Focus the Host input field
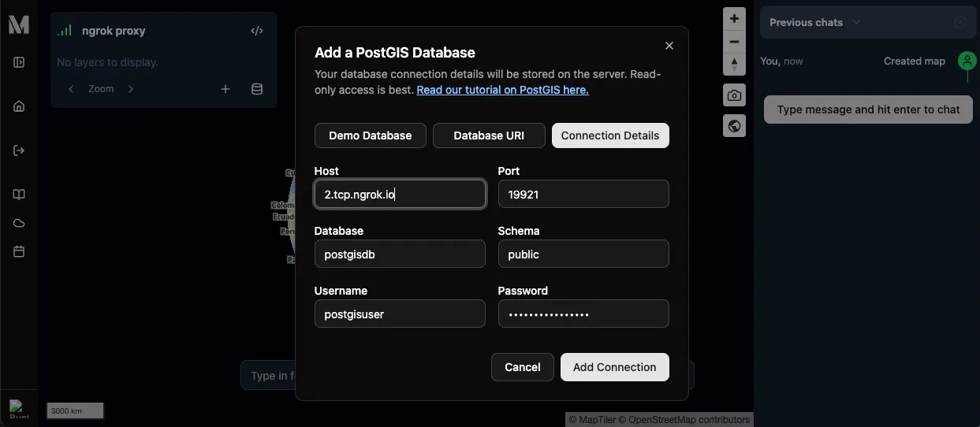Image resolution: width=980 pixels, height=427 pixels. (x=400, y=194)
